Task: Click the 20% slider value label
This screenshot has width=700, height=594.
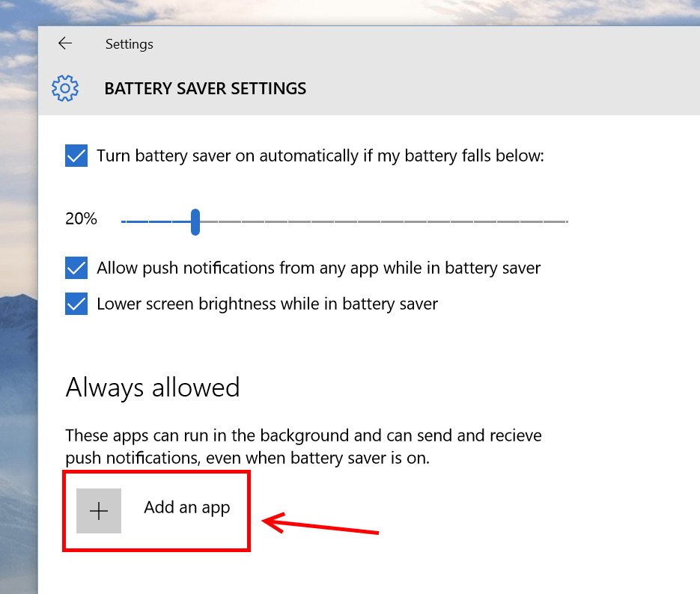Action: pyautogui.click(x=81, y=218)
